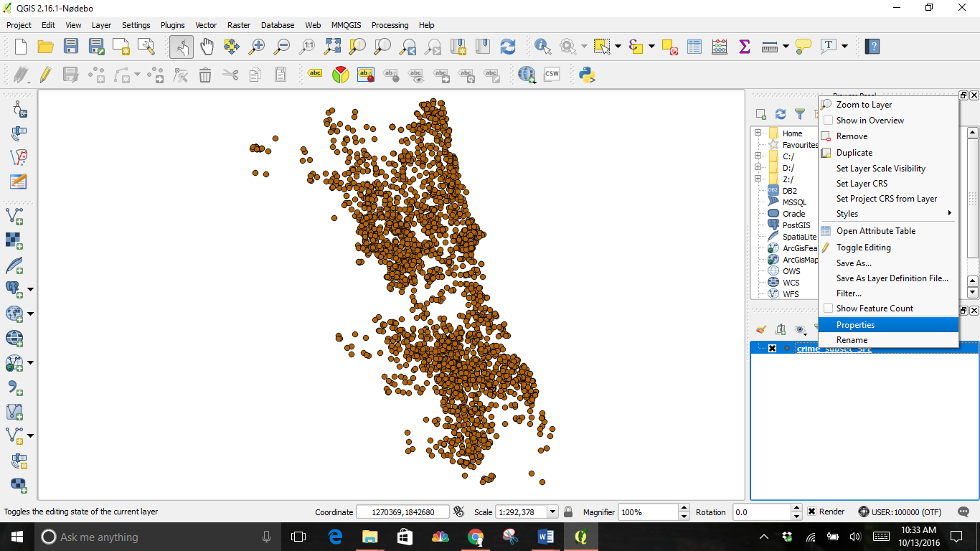Choose Properties from the context menu
Screen dimensions: 980x551
point(855,325)
